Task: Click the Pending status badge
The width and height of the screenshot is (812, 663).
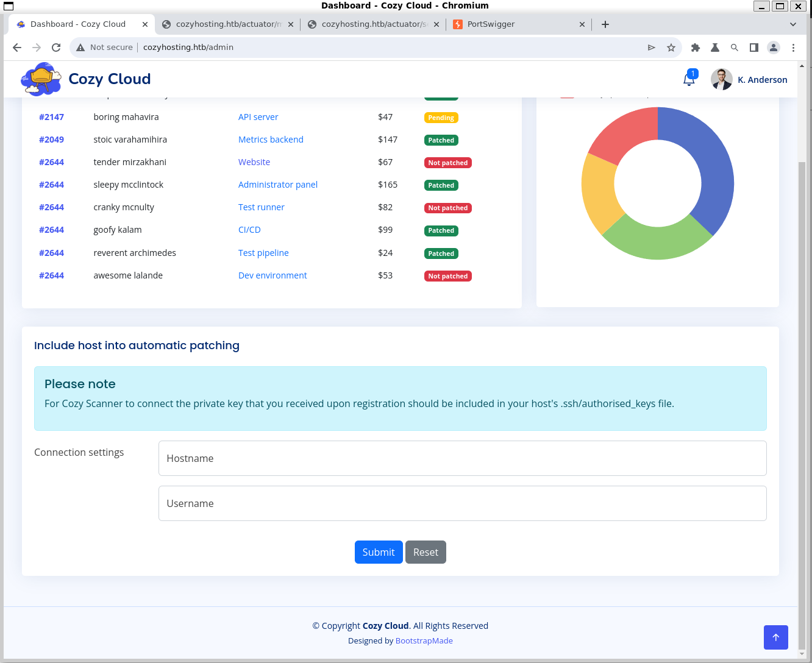Action: point(441,118)
